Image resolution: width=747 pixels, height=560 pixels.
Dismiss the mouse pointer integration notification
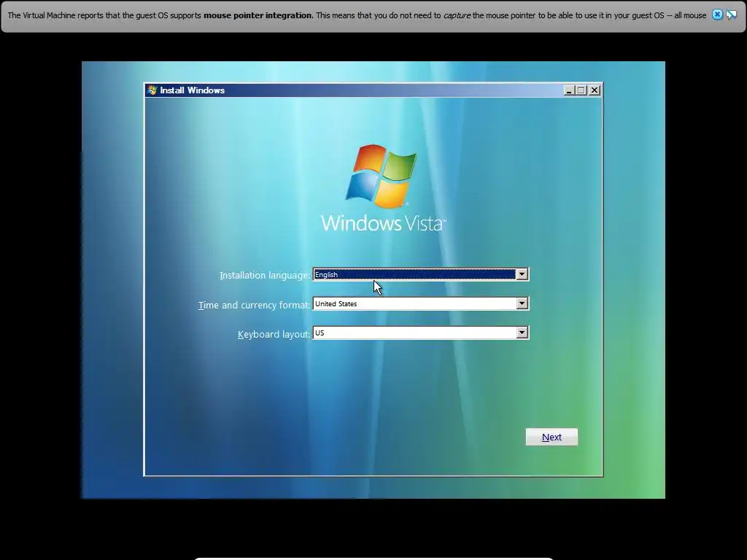click(x=717, y=15)
